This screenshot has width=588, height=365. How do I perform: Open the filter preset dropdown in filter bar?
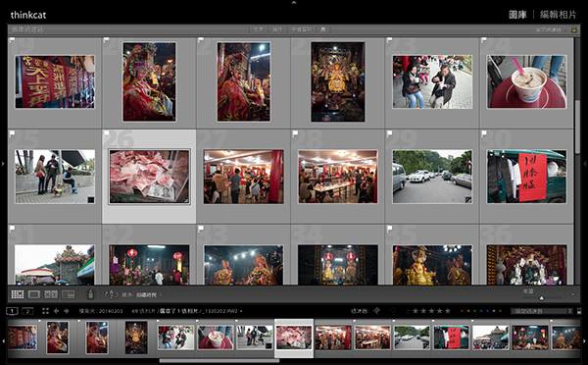click(549, 29)
